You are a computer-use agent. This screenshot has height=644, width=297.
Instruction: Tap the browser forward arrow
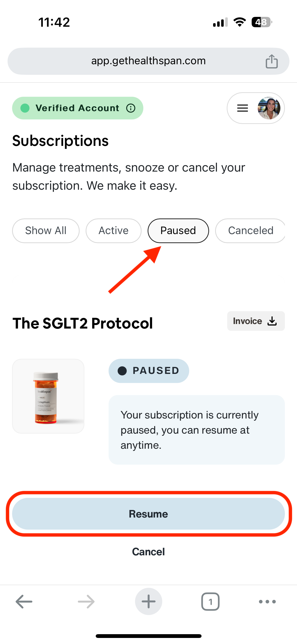tap(86, 601)
